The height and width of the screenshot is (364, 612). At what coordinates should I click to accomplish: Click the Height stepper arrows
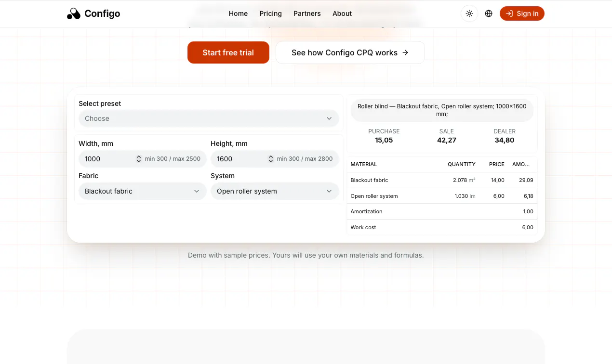(x=271, y=159)
